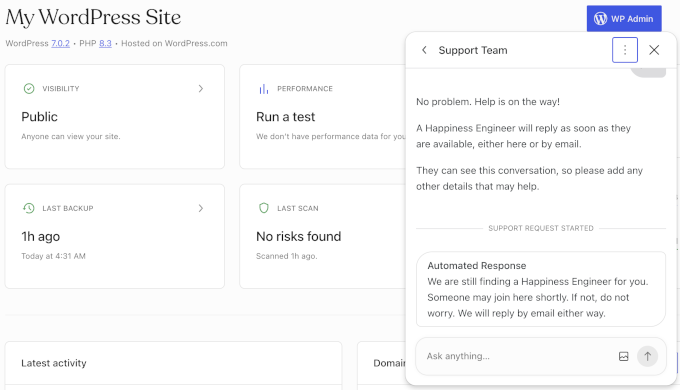Attach an image to the chat message
The height and width of the screenshot is (390, 680).
[x=624, y=356]
